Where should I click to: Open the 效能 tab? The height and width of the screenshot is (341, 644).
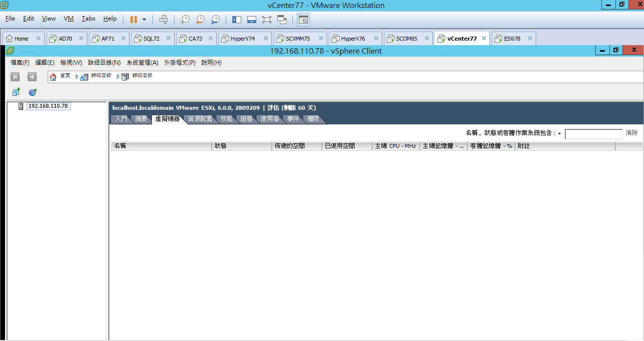226,119
